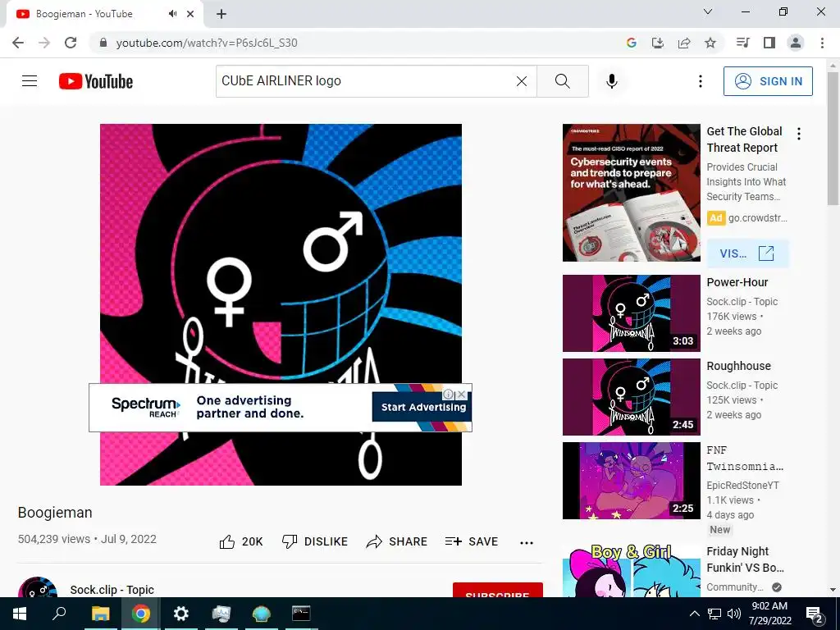The width and height of the screenshot is (840, 630).
Task: Mute the tab via the speaker icon
Action: 172,14
